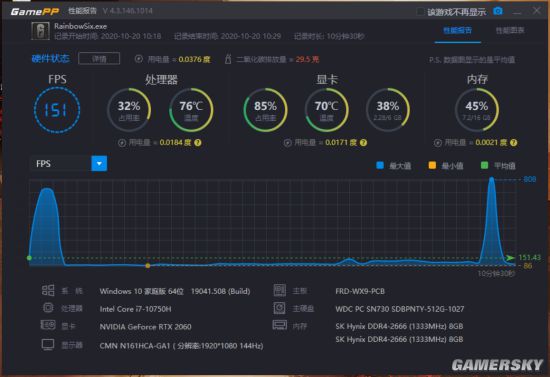Click the main disk icon beside WDC SN730

(x=280, y=308)
